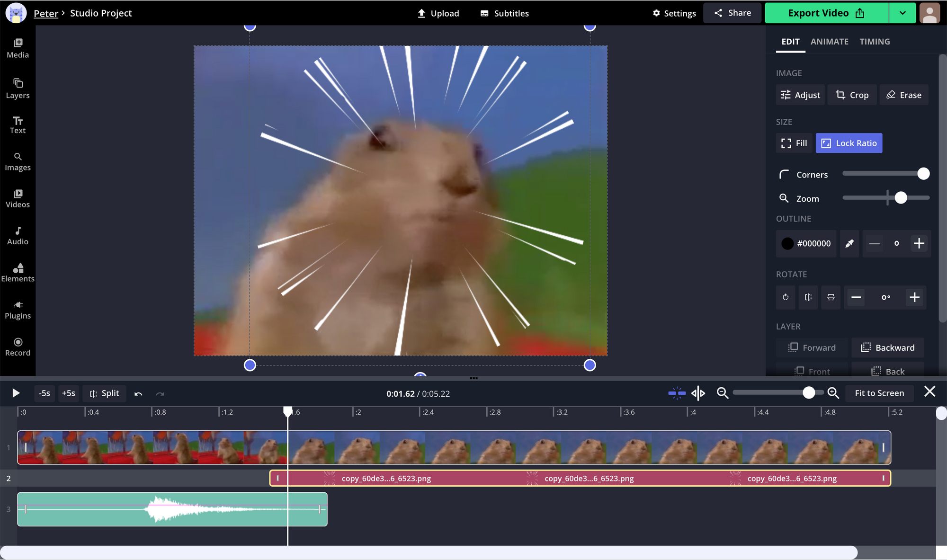Split the clip at playhead
The image size is (947, 560).
click(x=105, y=393)
